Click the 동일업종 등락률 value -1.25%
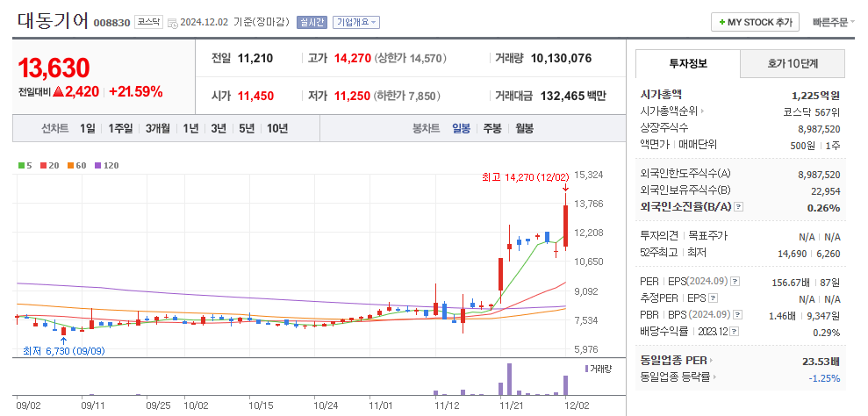 point(825,378)
